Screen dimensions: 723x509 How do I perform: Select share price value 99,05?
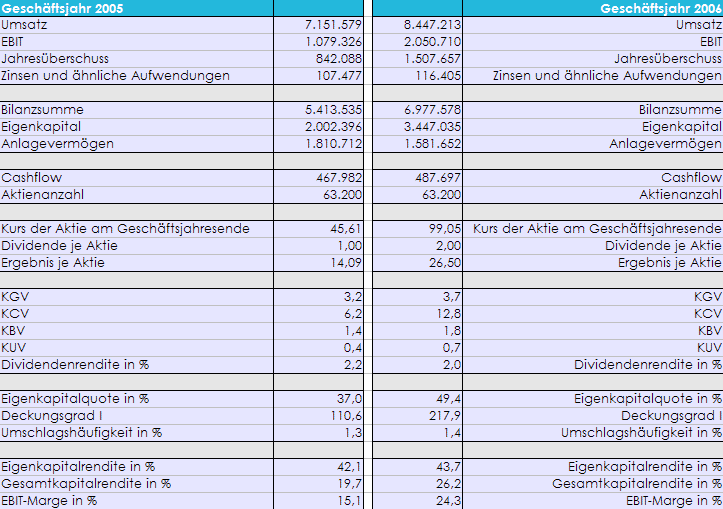click(x=445, y=229)
